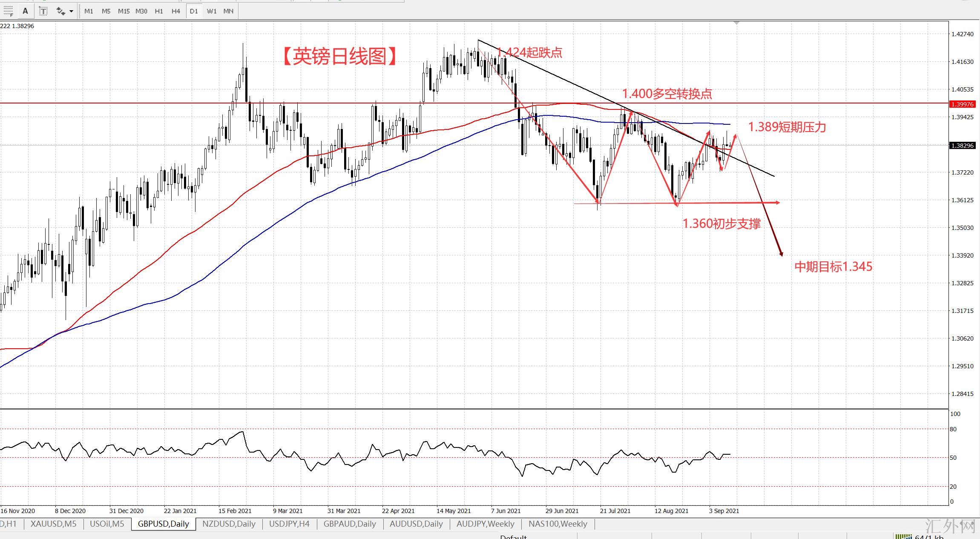This screenshot has width=980, height=539.
Task: Select the Fibonacci retracement tool
Action: pos(8,11)
